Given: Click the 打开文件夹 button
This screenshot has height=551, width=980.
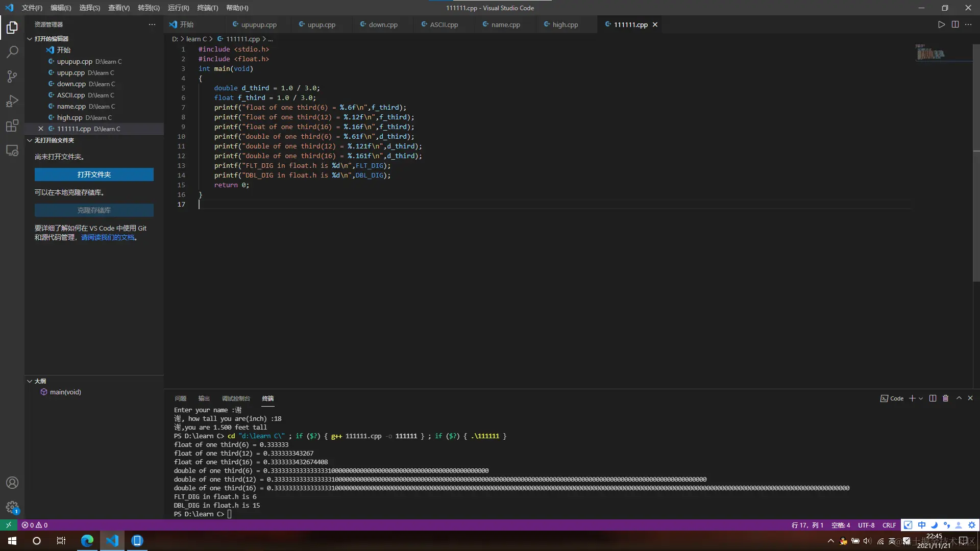Looking at the screenshot, I should (x=94, y=174).
